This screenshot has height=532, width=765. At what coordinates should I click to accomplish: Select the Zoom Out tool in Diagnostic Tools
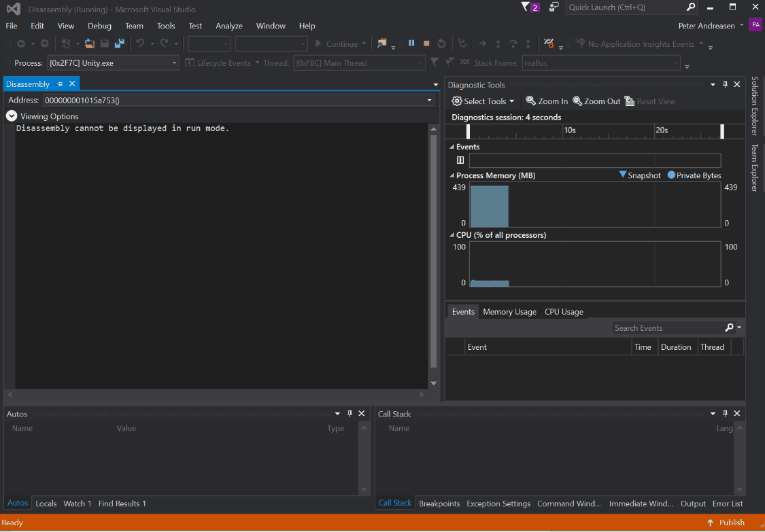(x=596, y=101)
